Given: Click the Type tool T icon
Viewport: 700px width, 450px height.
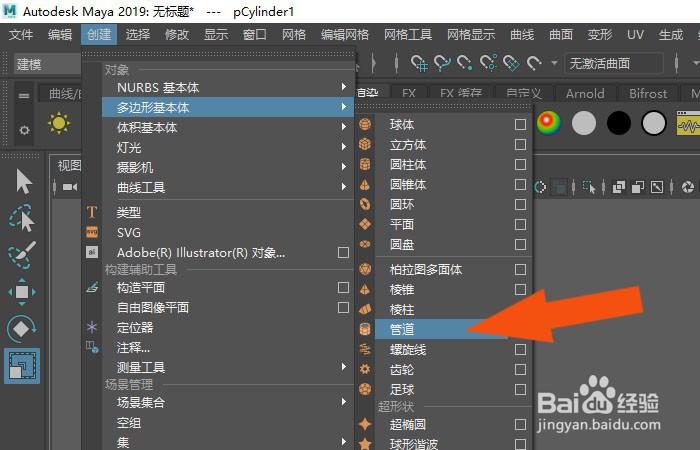Looking at the screenshot, I should (x=92, y=212).
